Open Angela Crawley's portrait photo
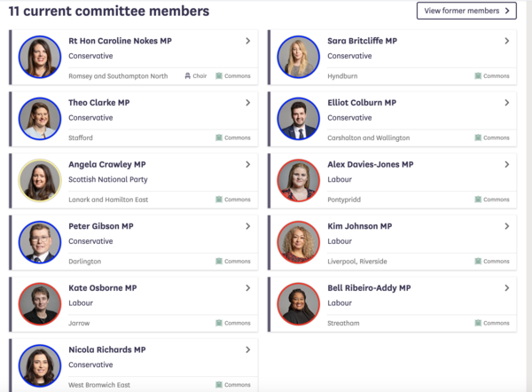Image resolution: width=532 pixels, height=392 pixels. click(40, 181)
